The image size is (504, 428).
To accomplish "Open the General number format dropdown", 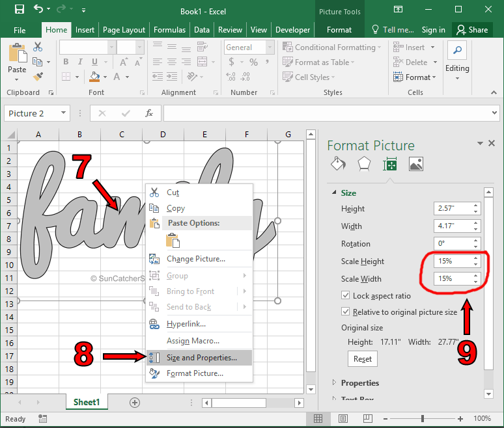I will tap(270, 47).
